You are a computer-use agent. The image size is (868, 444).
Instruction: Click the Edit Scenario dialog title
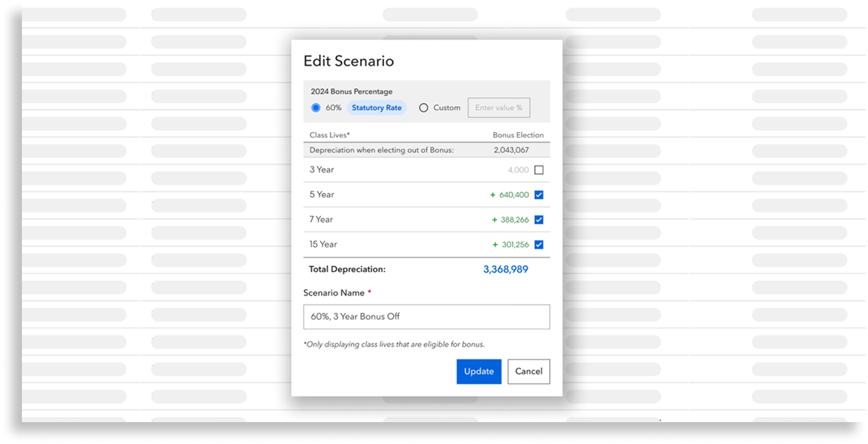[x=348, y=61]
